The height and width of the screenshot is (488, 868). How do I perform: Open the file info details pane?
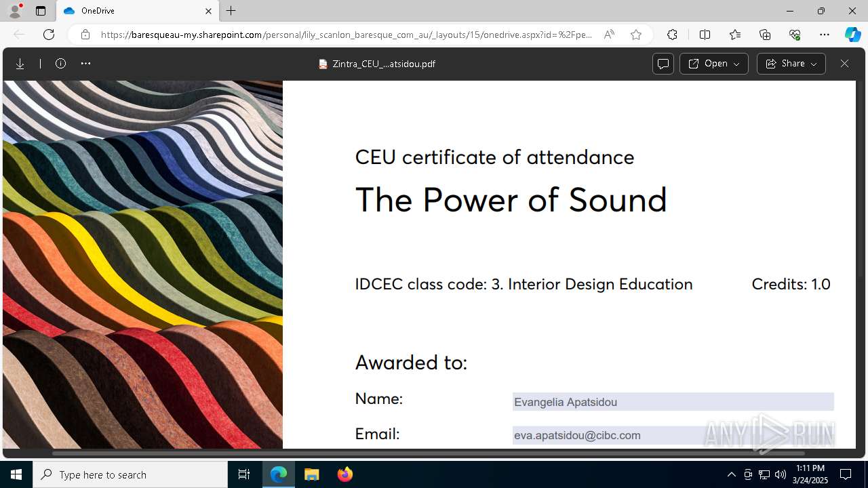(60, 64)
